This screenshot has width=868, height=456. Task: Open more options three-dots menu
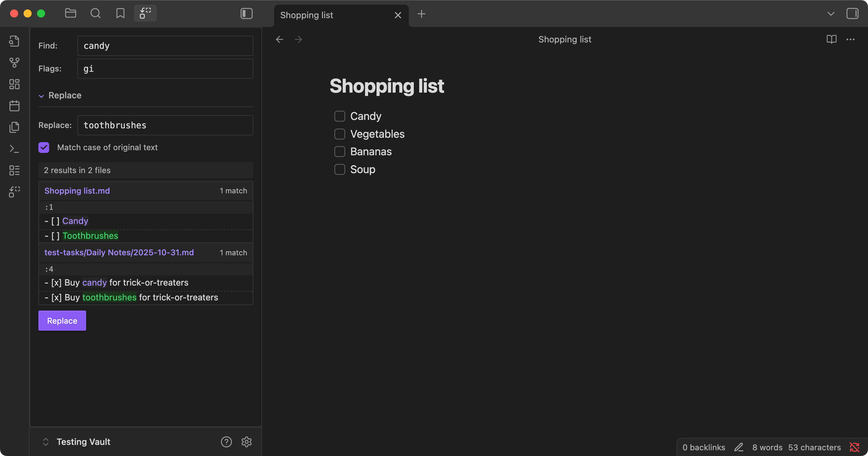850,39
